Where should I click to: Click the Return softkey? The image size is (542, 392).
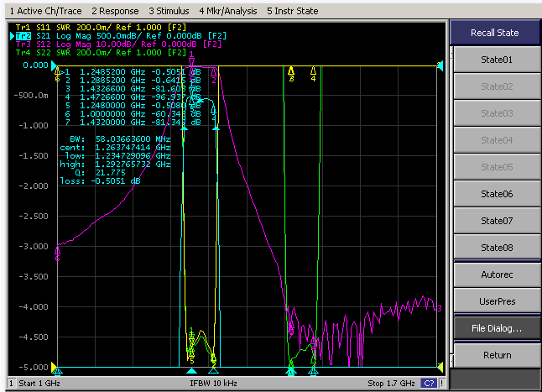497,355
